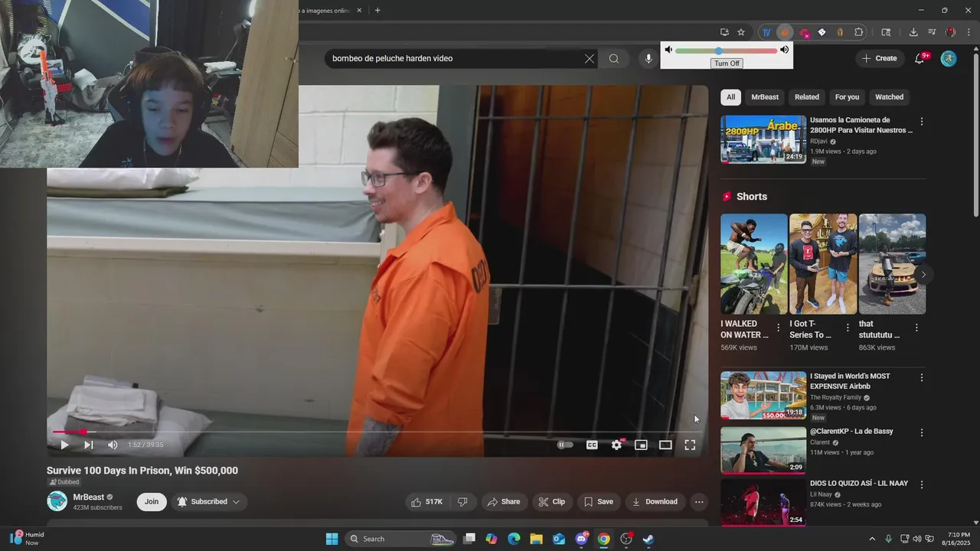Bookmark page with Chrome star icon
980x551 pixels.
click(x=741, y=32)
